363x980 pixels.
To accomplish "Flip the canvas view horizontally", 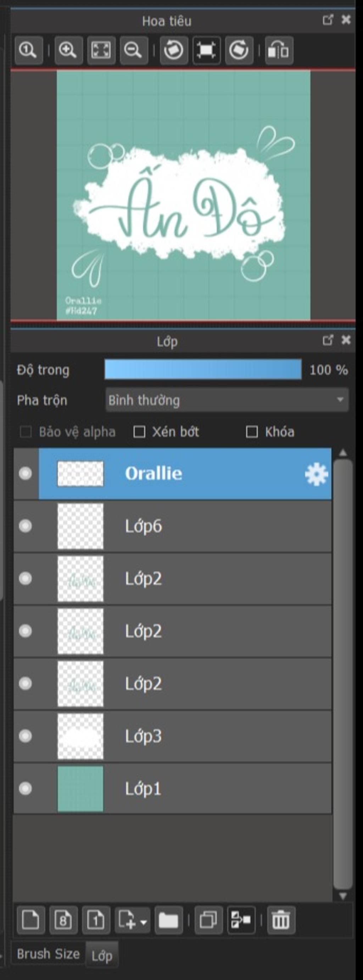I will coord(279,50).
